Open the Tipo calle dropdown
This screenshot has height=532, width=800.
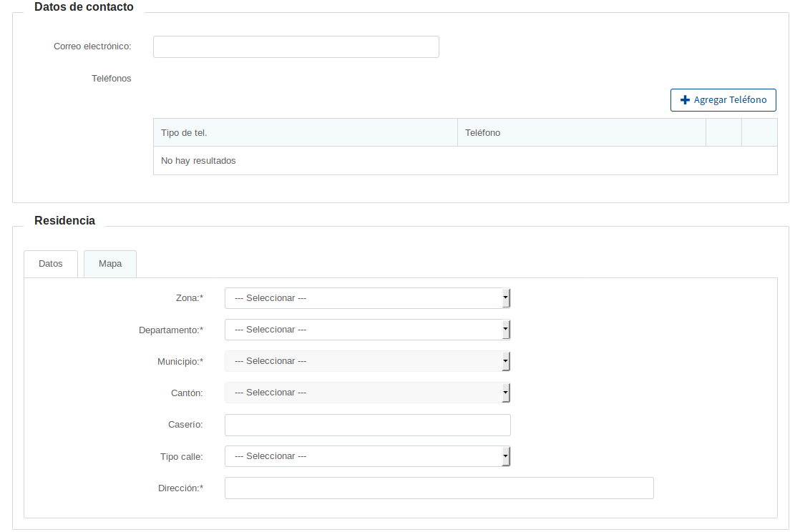coord(367,456)
